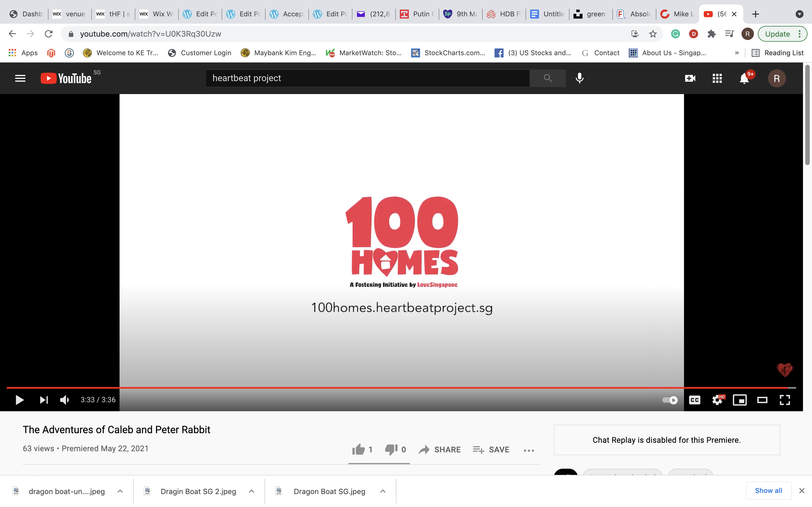Click the SHARE button
812x507 pixels.
point(440,449)
